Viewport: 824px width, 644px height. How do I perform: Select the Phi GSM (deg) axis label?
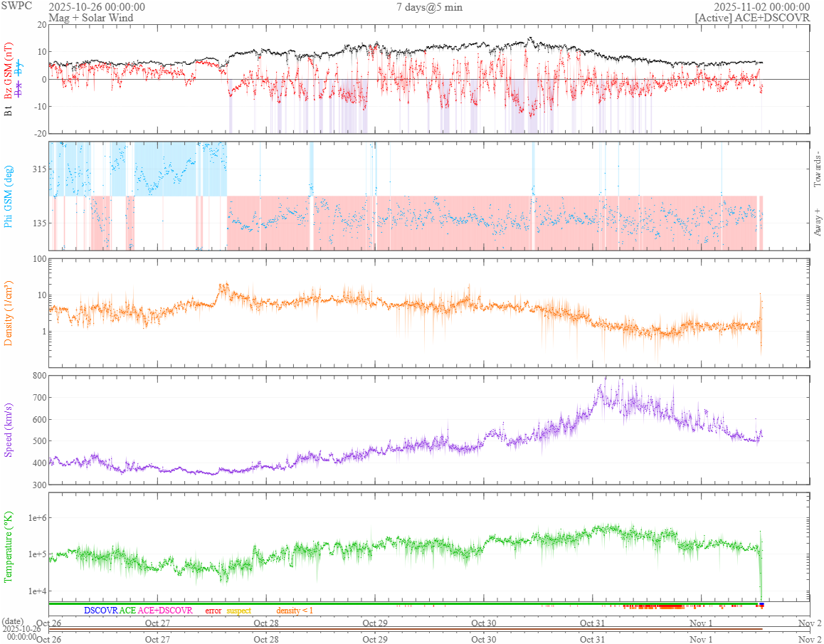pos(9,196)
